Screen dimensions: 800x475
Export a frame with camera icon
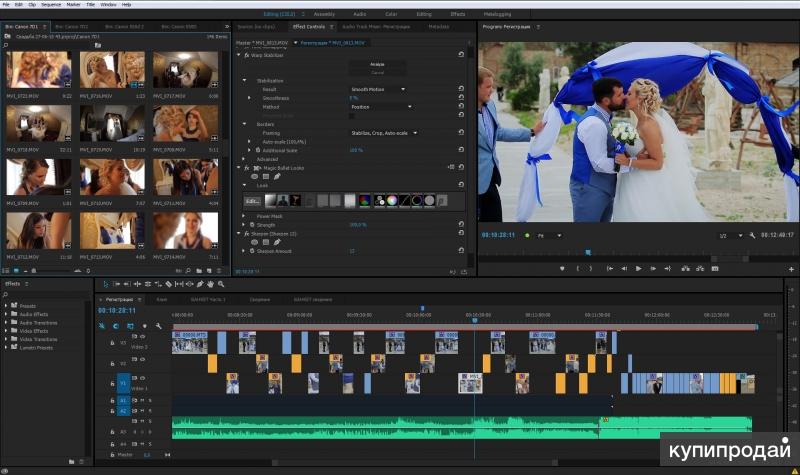tap(715, 268)
